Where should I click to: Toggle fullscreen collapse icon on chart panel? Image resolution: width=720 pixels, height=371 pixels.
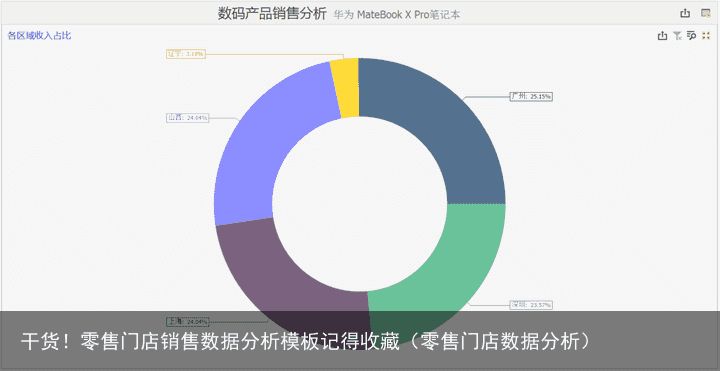click(x=706, y=35)
